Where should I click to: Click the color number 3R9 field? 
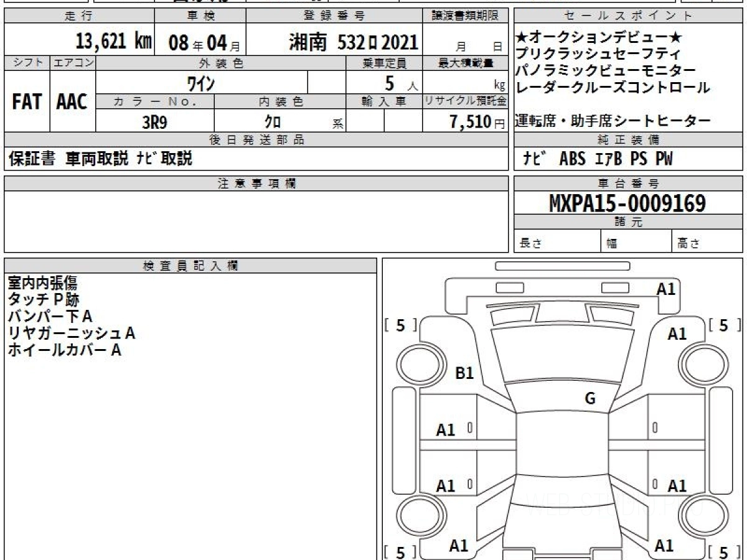[155, 122]
